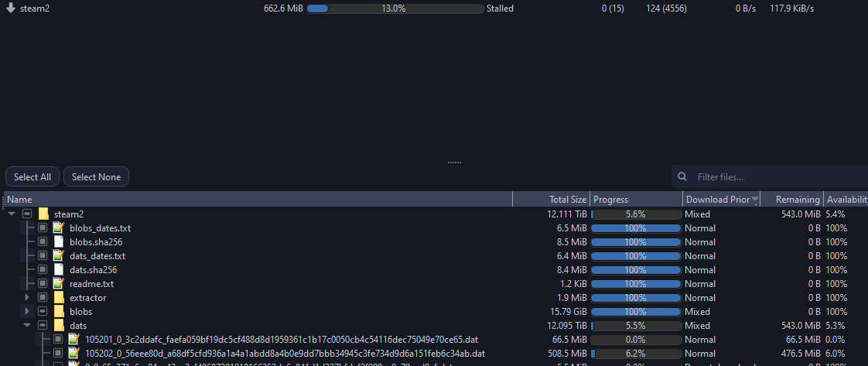Toggle the steam2 root folder checkbox
This screenshot has height=366, width=868.
[27, 214]
